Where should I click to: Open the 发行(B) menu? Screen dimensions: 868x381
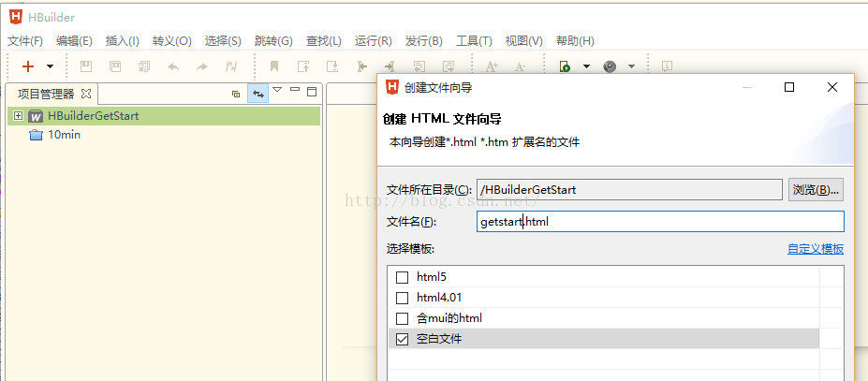tap(424, 41)
